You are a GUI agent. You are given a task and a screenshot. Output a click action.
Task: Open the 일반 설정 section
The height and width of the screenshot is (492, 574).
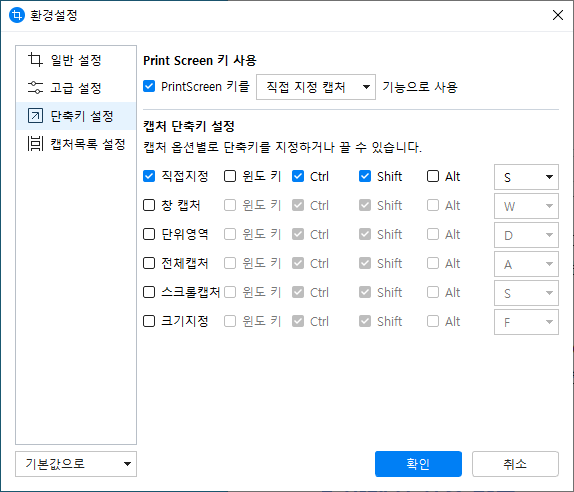click(76, 60)
